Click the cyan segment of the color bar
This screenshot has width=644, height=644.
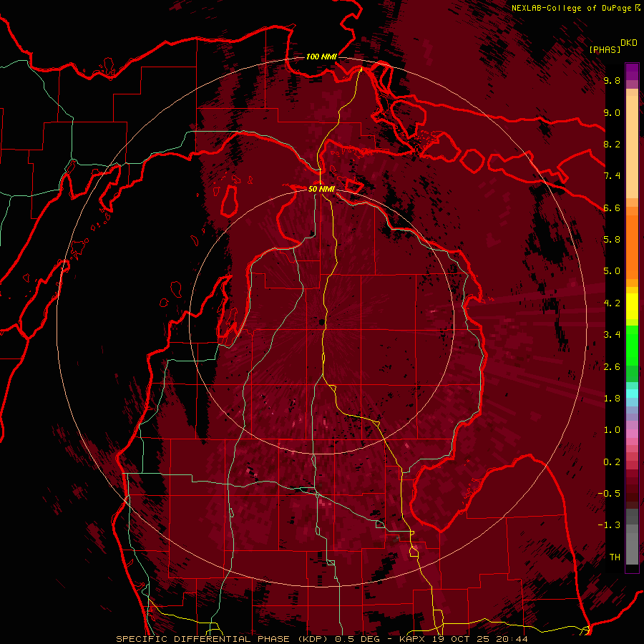point(632,394)
